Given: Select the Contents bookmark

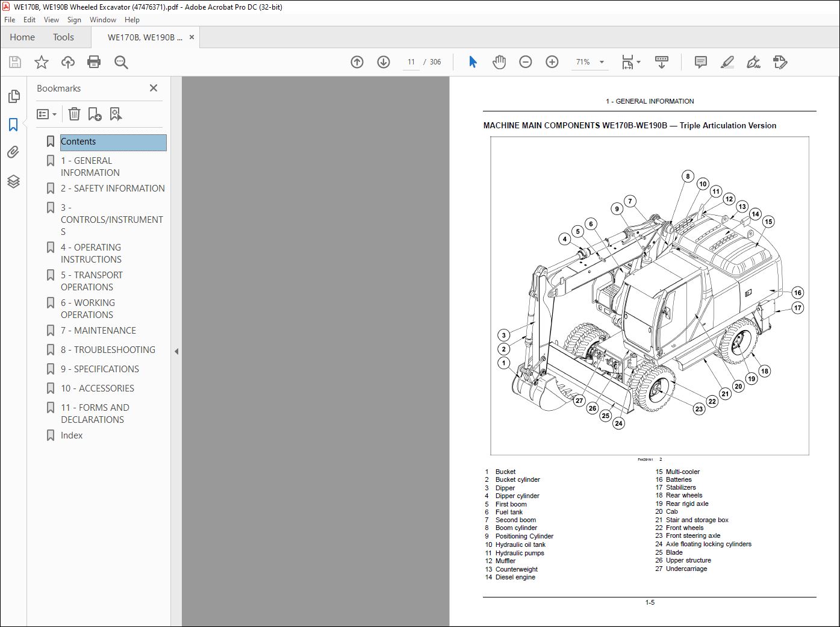Looking at the screenshot, I should coord(113,142).
